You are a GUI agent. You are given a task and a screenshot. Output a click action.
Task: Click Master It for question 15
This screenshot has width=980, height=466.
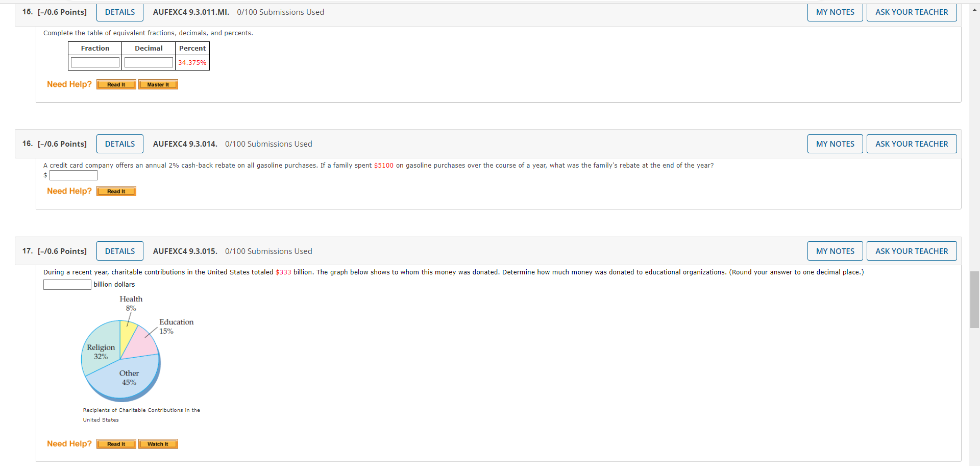(x=158, y=85)
